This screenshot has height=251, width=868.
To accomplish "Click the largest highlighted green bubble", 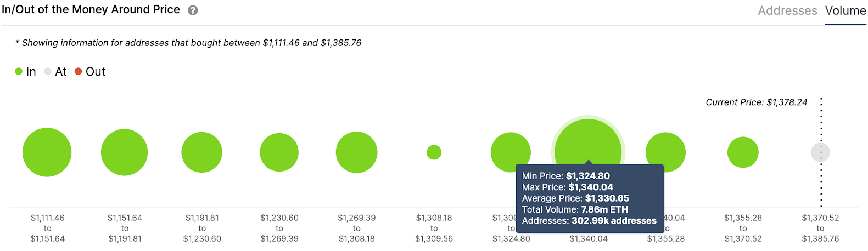I will coord(588,142).
